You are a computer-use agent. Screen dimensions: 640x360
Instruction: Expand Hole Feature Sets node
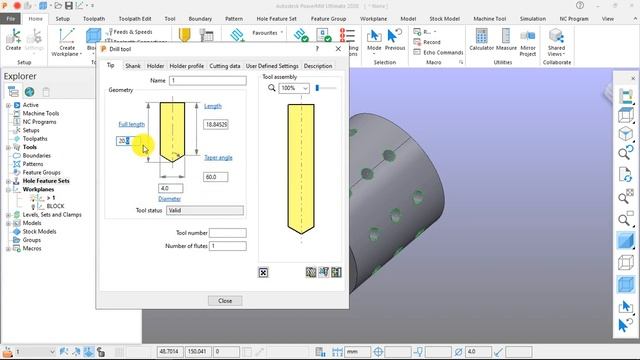tap(8, 181)
